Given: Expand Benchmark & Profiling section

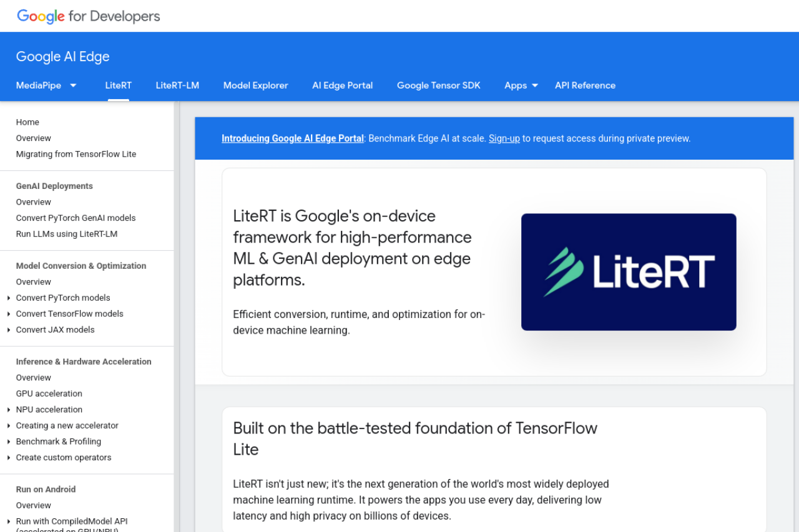Looking at the screenshot, I should click(x=9, y=442).
